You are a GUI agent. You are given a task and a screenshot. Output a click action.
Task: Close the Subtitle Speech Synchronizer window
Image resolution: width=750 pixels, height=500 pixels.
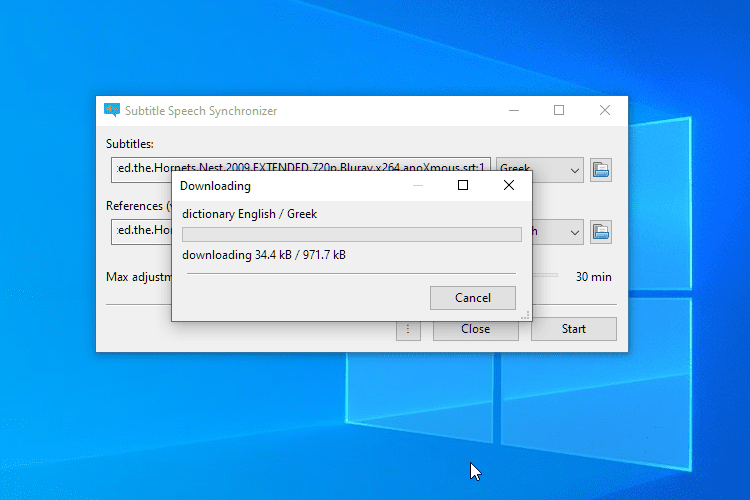(605, 111)
